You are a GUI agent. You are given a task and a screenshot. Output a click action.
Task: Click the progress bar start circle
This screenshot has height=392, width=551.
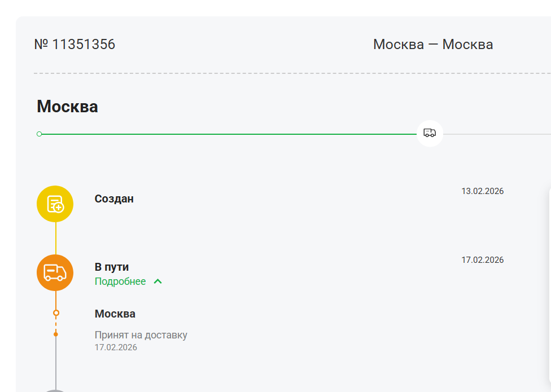[x=39, y=134]
